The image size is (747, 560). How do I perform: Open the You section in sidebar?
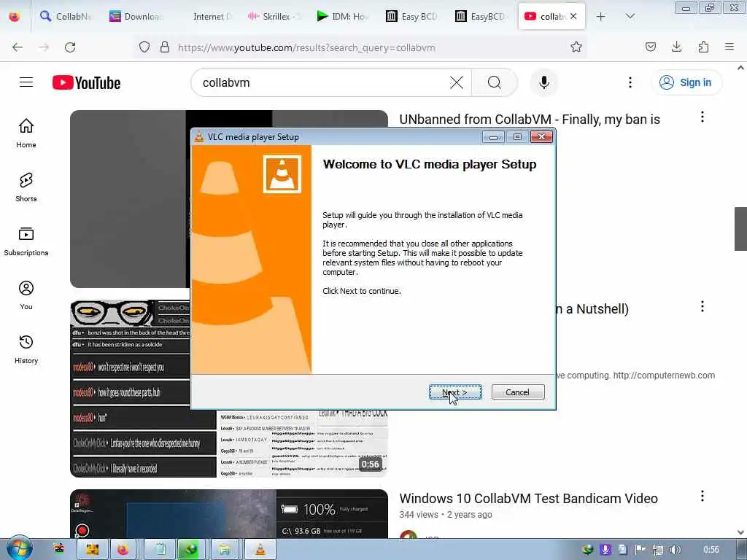point(26,295)
